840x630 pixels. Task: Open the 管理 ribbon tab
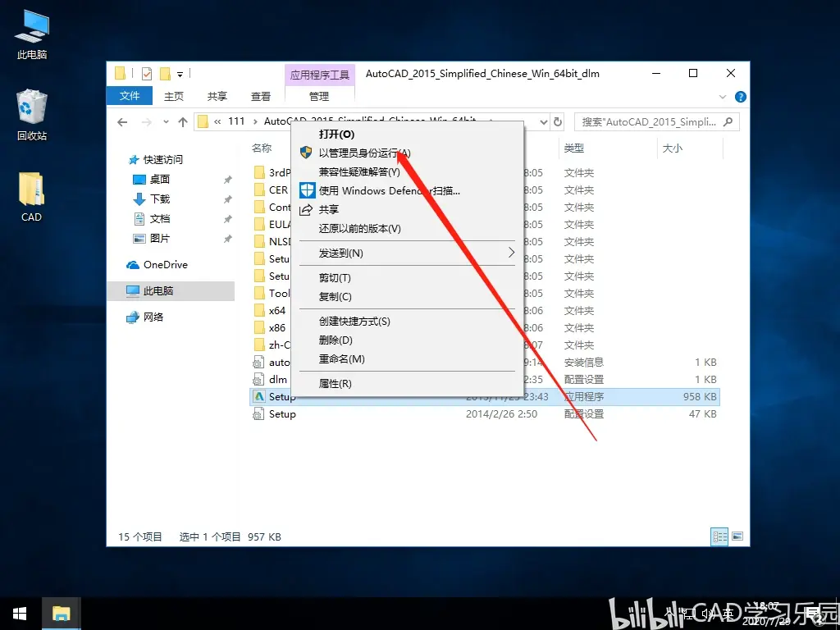(x=319, y=97)
